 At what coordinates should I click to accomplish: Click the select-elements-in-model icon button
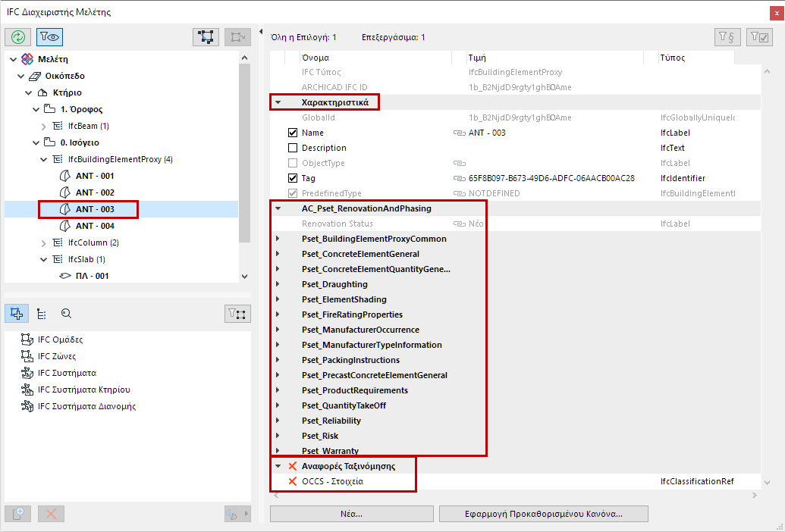point(206,37)
